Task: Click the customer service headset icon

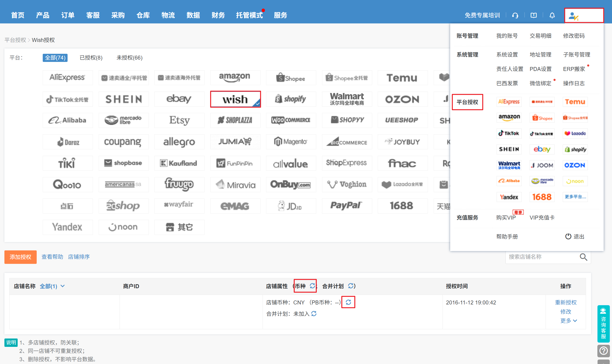Action: tap(515, 15)
